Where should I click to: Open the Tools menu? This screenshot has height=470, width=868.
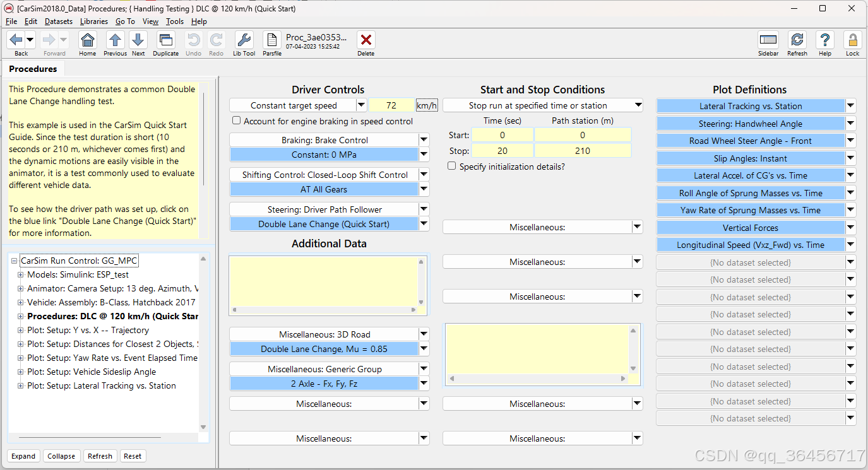175,21
